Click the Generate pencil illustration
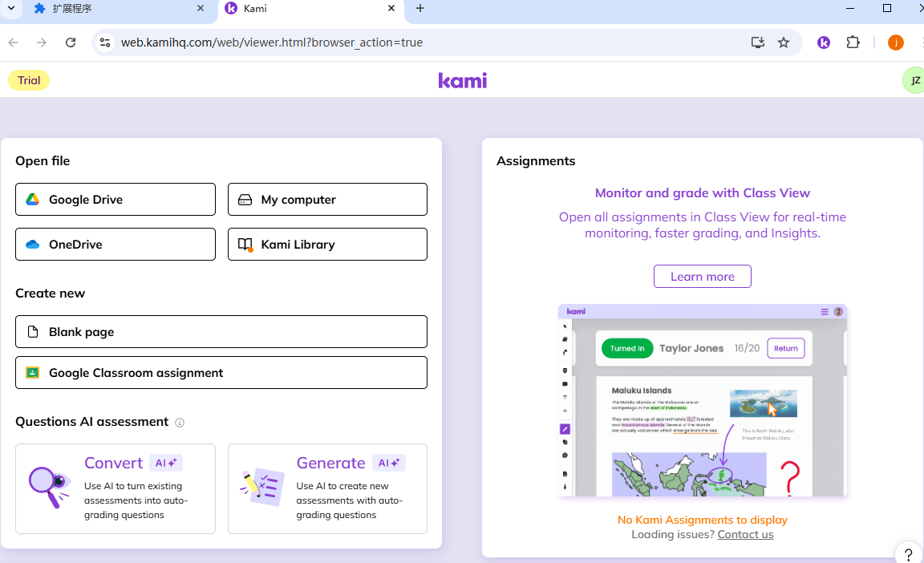The height and width of the screenshot is (563, 924). (262, 487)
